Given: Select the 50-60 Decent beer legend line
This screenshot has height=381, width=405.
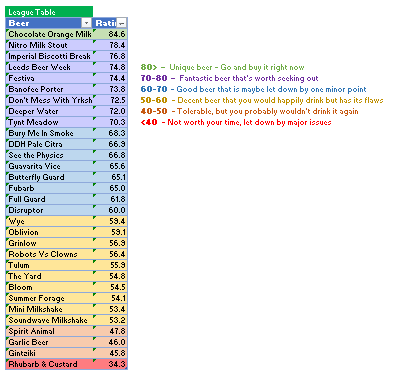Looking at the screenshot, I should pyautogui.click(x=262, y=100).
